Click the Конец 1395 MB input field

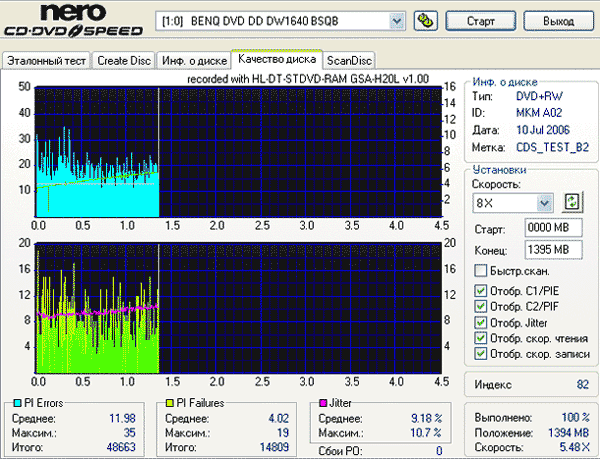[547, 249]
